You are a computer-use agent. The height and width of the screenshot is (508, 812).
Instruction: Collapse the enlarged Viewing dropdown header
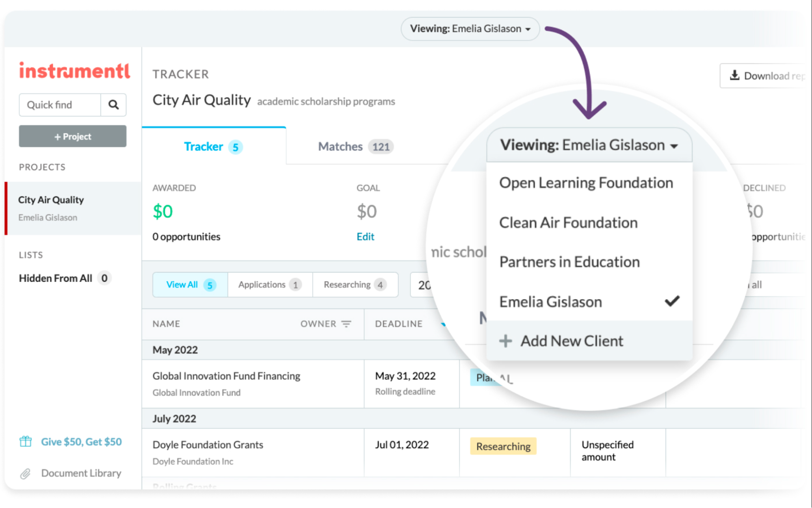[589, 145]
